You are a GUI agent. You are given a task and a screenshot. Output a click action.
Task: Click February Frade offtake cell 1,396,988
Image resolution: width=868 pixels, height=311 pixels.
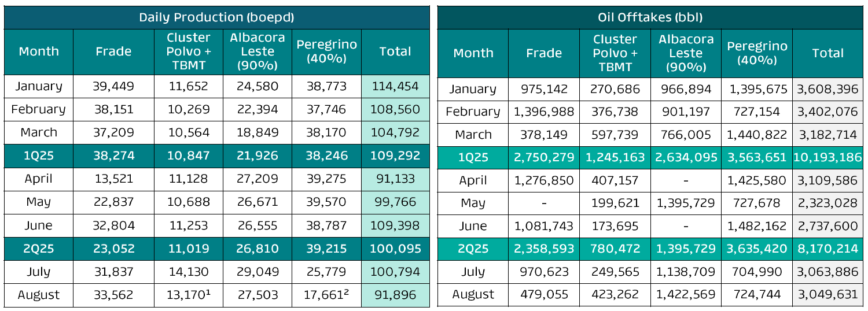pyautogui.click(x=544, y=112)
